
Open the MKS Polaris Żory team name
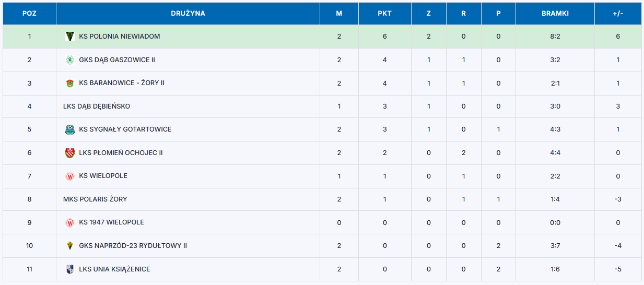95,199
